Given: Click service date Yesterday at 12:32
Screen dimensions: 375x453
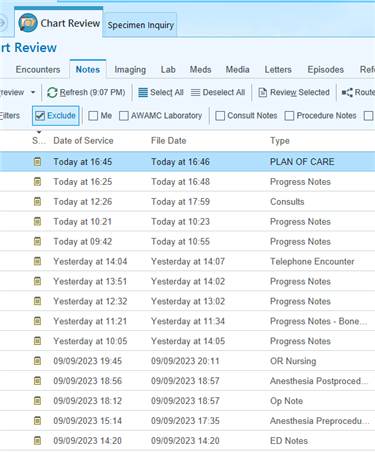Looking at the screenshot, I should [x=90, y=301].
